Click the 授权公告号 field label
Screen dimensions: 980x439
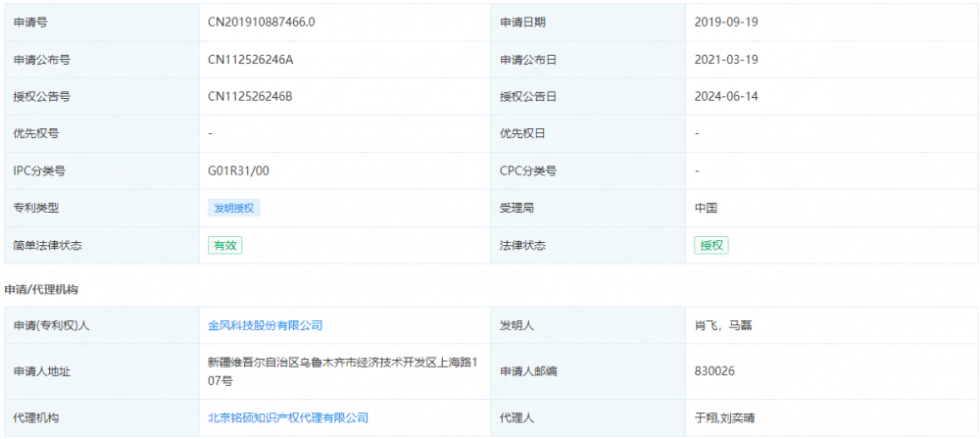[x=42, y=97]
